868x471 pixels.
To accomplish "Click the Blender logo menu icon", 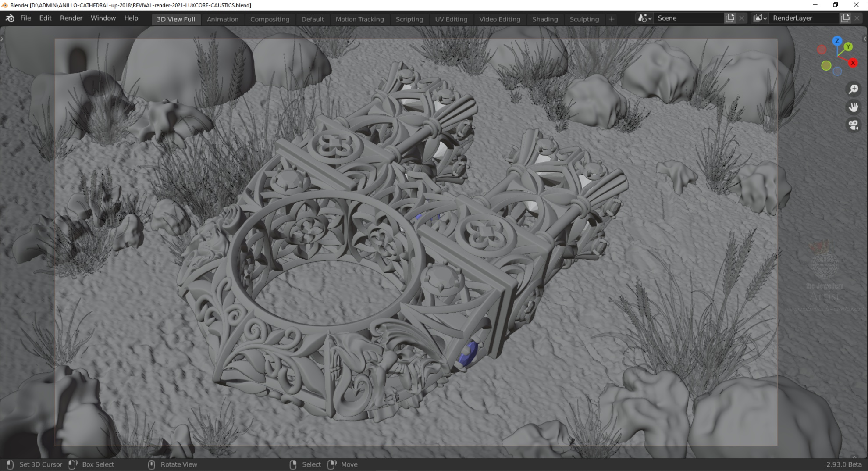I will click(x=10, y=18).
